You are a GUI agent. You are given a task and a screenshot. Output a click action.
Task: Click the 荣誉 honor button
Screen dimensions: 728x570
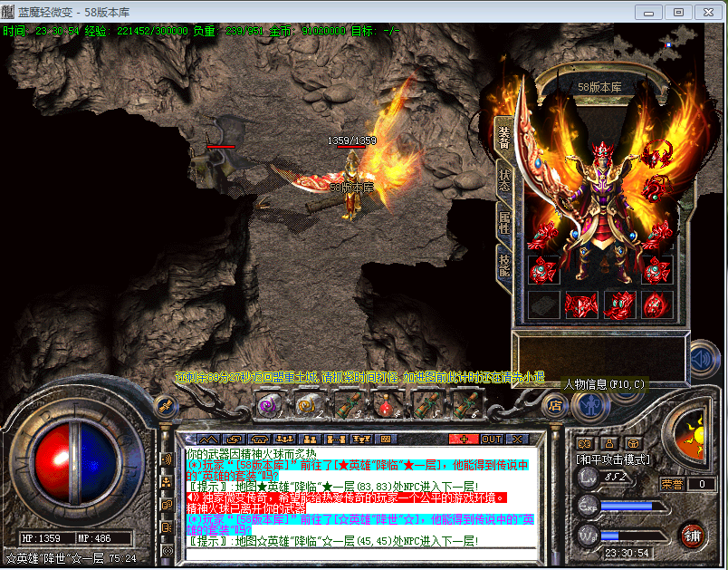click(672, 485)
